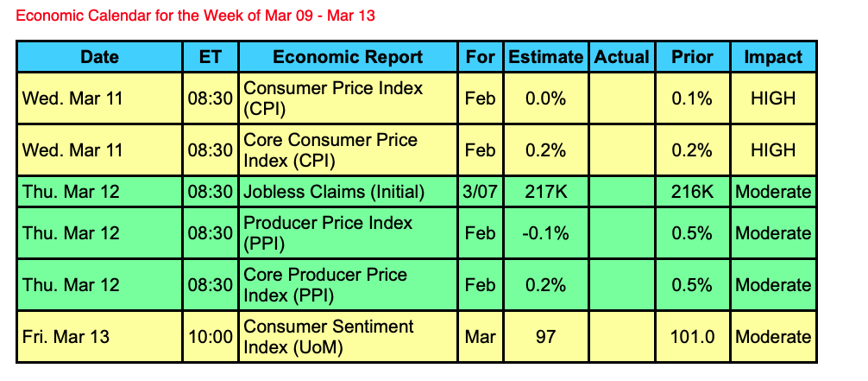
Task: Click the Prior column header
Action: pos(692,57)
